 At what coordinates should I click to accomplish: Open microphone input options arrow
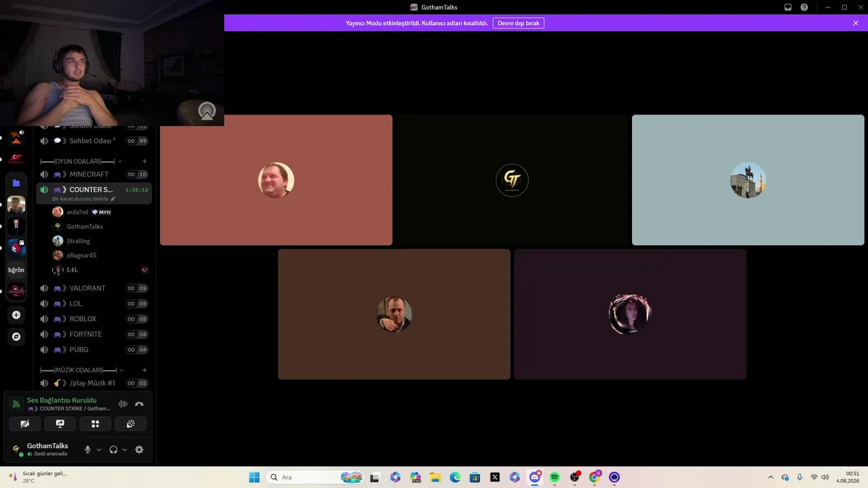click(99, 449)
